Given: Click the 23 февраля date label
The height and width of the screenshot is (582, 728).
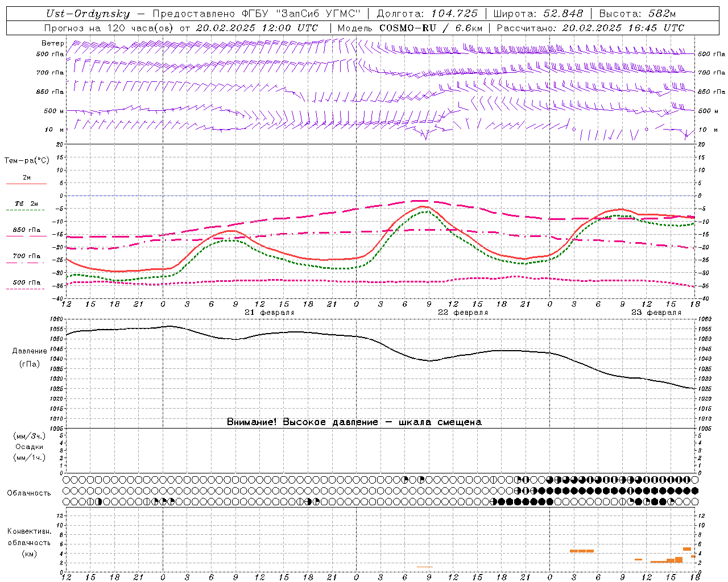Looking at the screenshot, I should (x=656, y=313).
